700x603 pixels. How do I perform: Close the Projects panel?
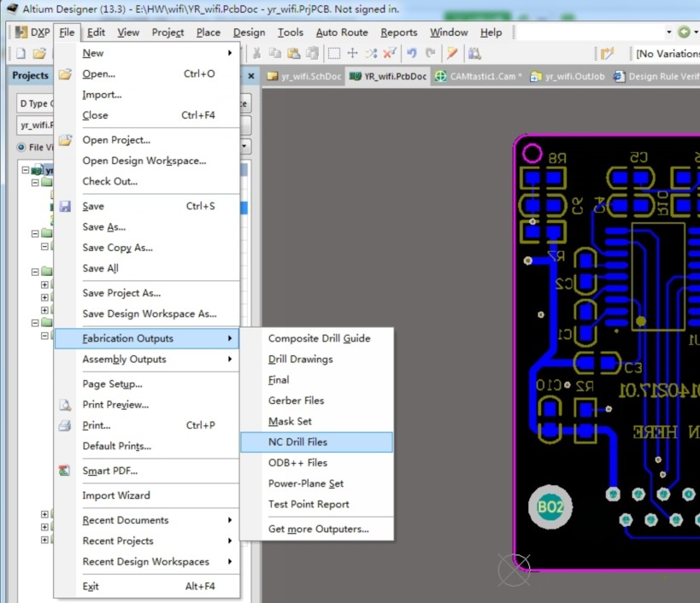[x=251, y=76]
